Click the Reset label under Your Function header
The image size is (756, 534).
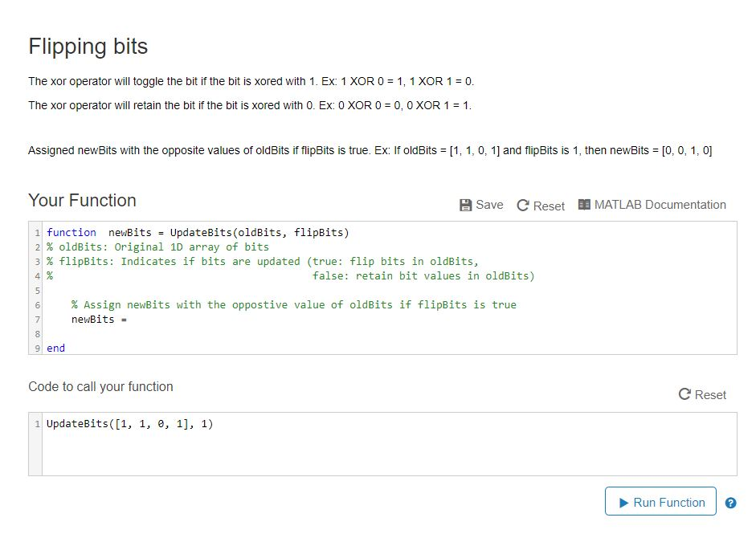[x=548, y=206]
